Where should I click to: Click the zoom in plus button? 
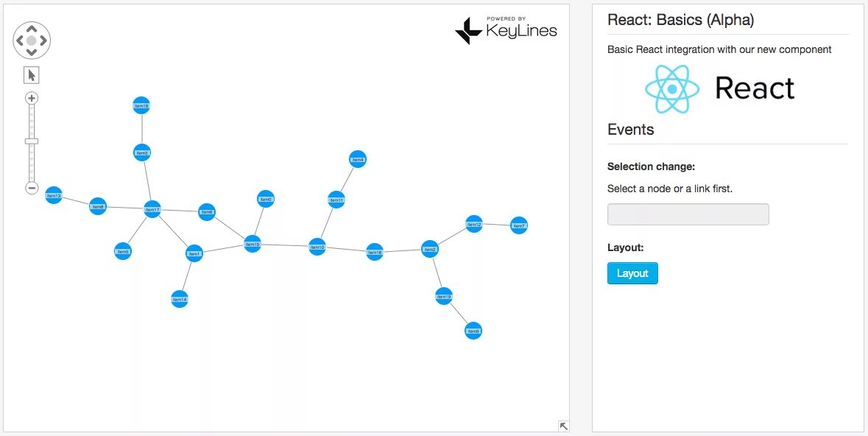pos(32,98)
